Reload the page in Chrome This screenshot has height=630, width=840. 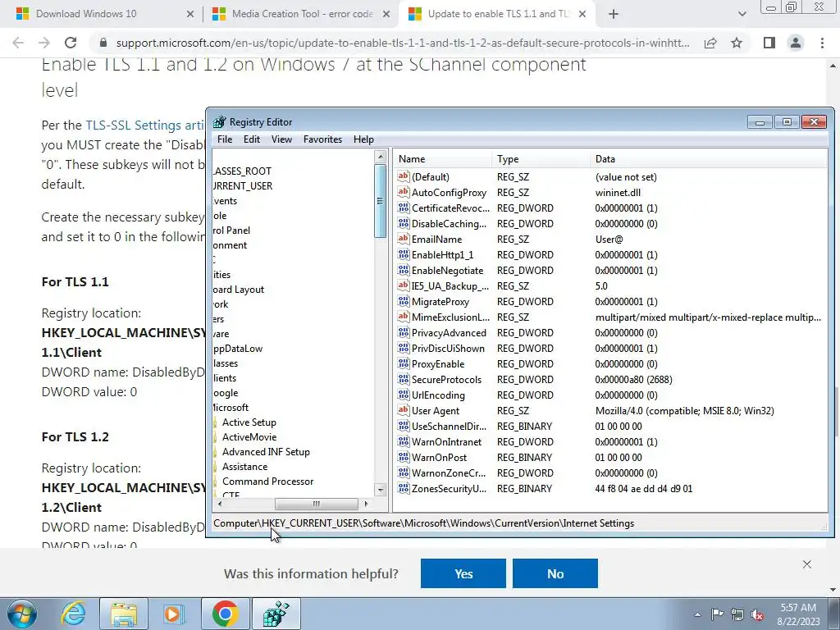click(x=71, y=43)
